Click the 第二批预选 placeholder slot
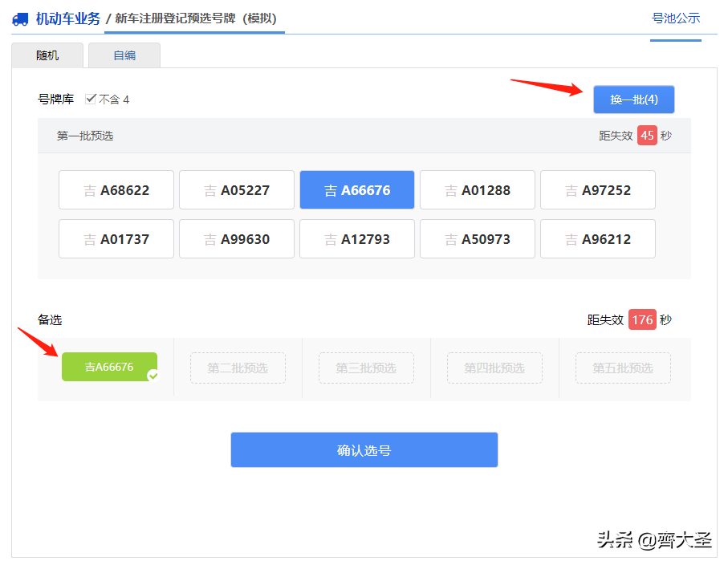728x565 pixels. pos(238,368)
